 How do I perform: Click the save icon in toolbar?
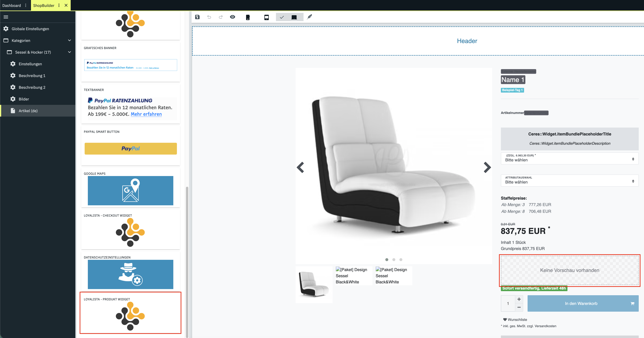[197, 17]
